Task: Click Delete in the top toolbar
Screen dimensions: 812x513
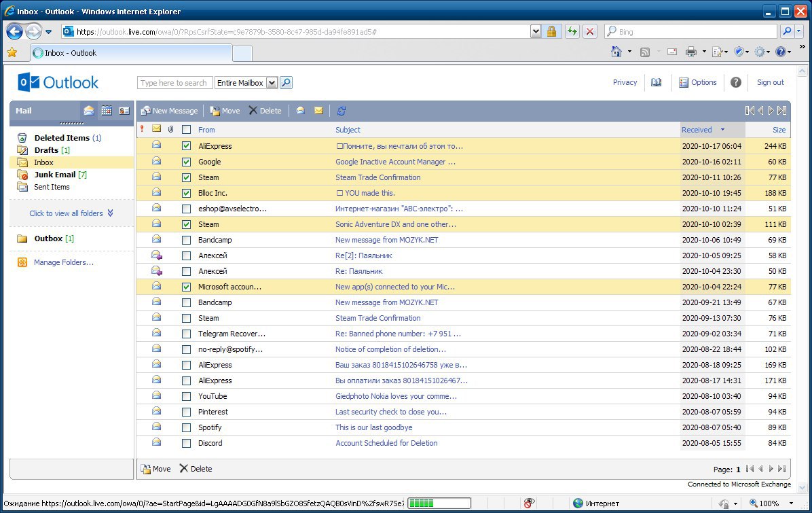Action: (x=265, y=110)
